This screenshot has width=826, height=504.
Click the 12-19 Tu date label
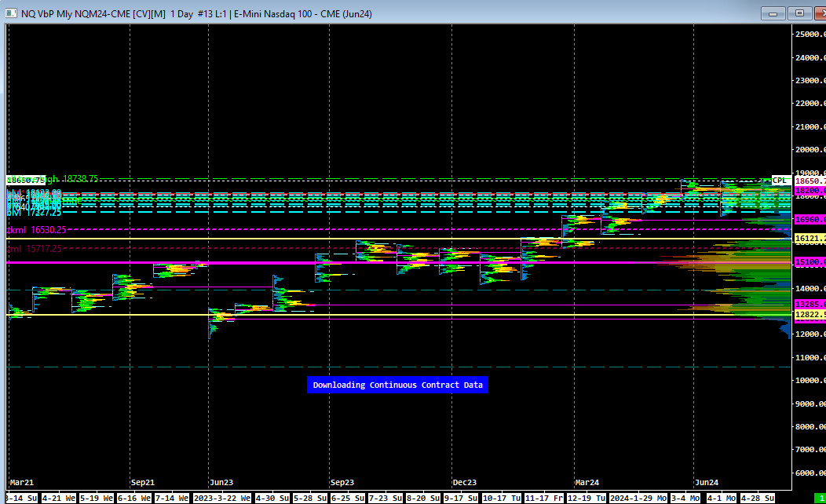point(587,499)
